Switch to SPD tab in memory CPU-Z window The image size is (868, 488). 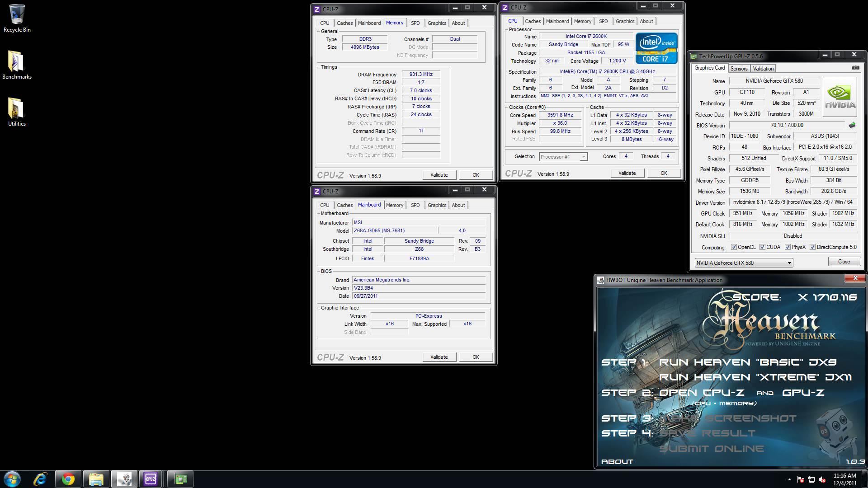(415, 23)
